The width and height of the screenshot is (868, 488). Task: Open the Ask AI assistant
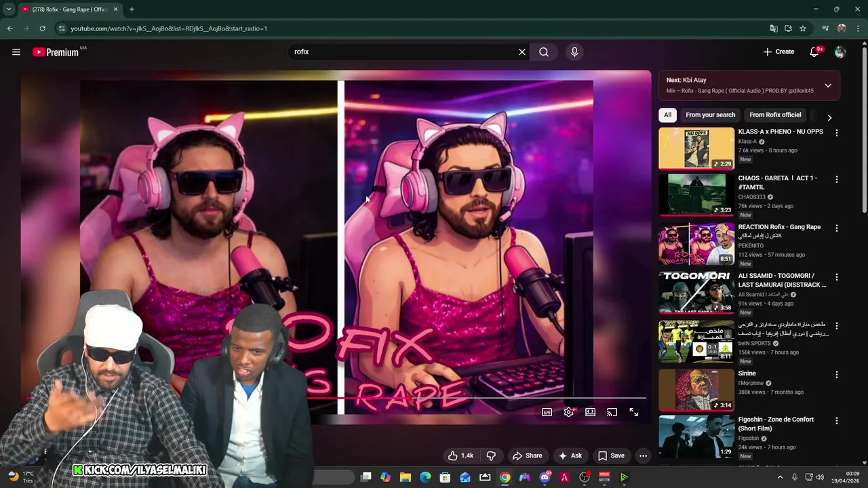point(570,455)
